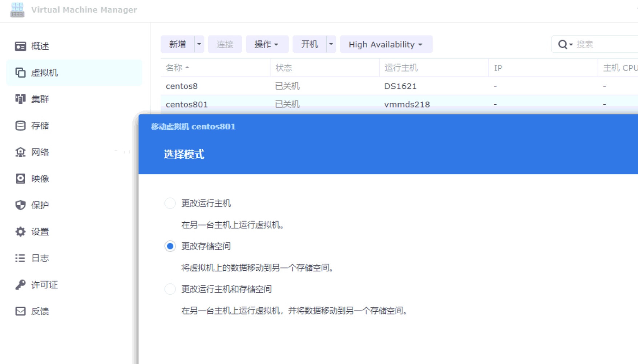
Task: Click the 连接 connect button
Action: click(x=225, y=44)
